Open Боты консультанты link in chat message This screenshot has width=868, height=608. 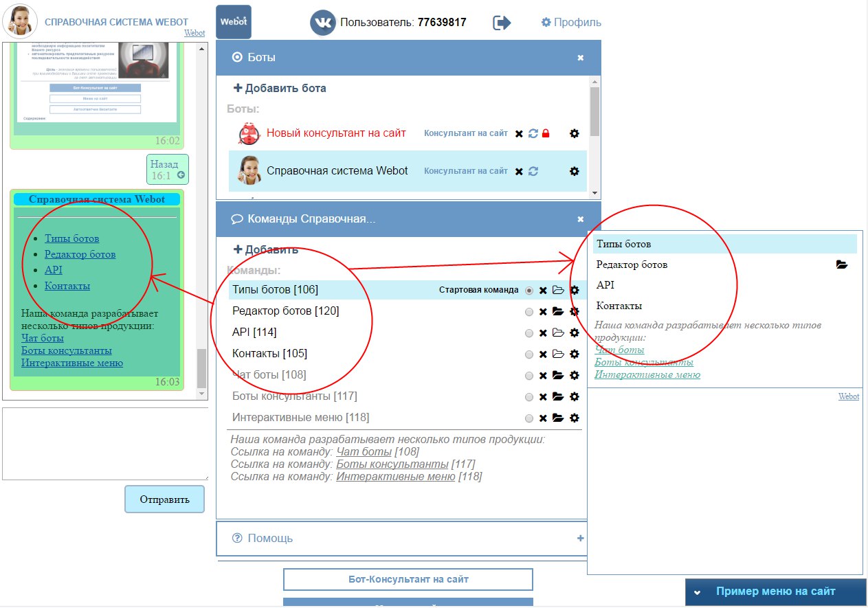pos(67,350)
